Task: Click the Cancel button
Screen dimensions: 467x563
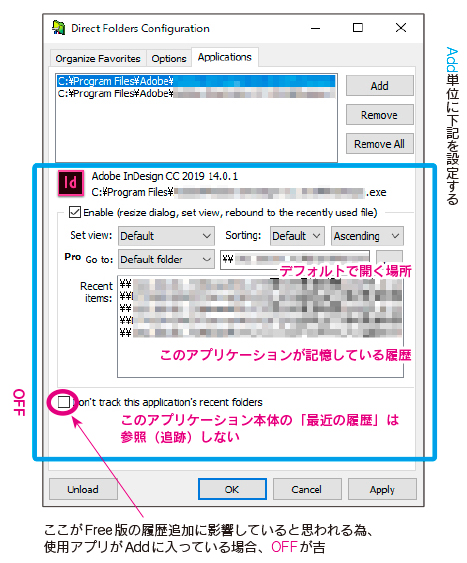Action: point(307,489)
